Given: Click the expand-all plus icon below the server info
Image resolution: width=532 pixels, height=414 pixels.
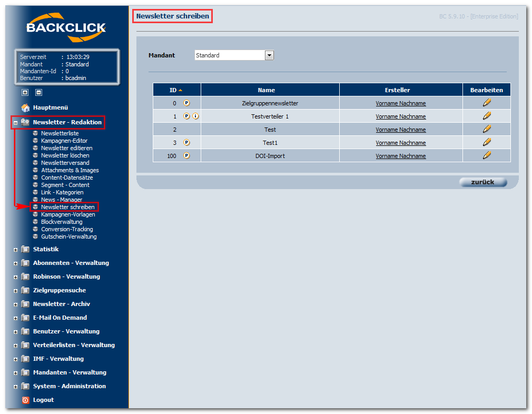Looking at the screenshot, I should point(25,92).
